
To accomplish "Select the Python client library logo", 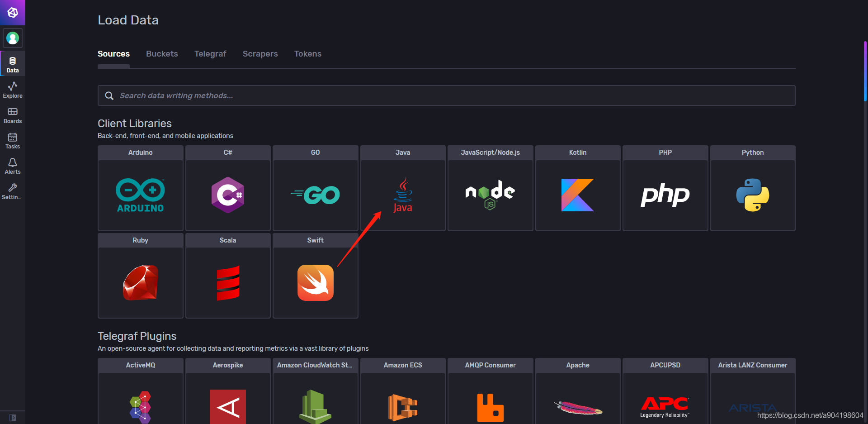I will coord(753,195).
